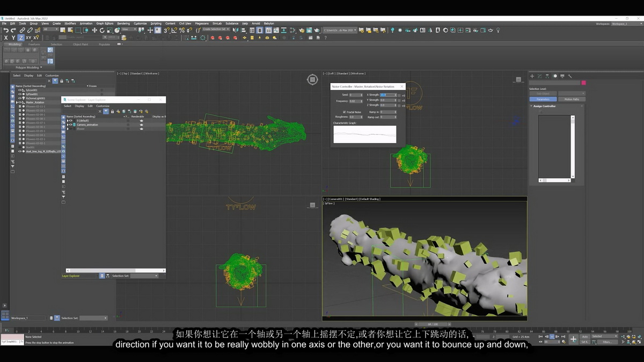Open the Display tab icon in command panel
This screenshot has height=362, width=644.
(x=562, y=76)
